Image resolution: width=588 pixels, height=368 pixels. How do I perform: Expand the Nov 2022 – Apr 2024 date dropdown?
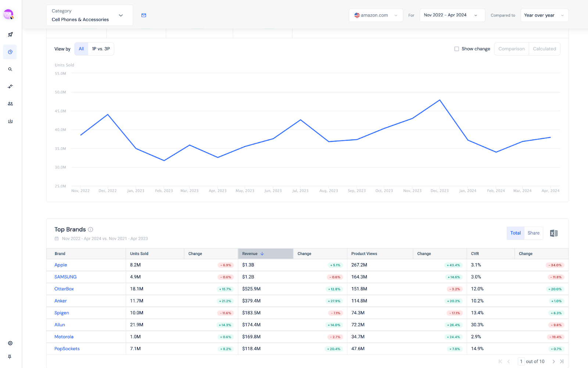pos(476,15)
